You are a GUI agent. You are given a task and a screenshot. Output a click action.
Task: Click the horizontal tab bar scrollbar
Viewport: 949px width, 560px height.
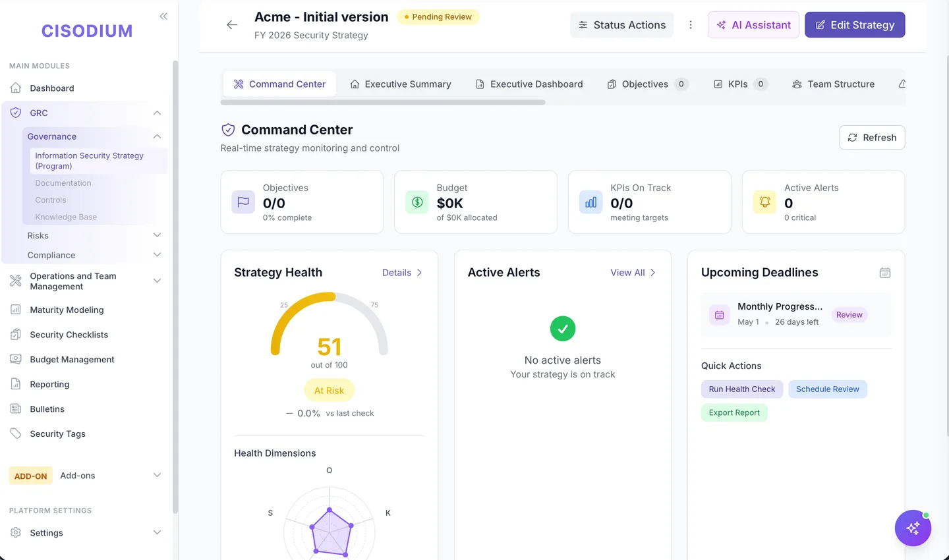tap(383, 102)
